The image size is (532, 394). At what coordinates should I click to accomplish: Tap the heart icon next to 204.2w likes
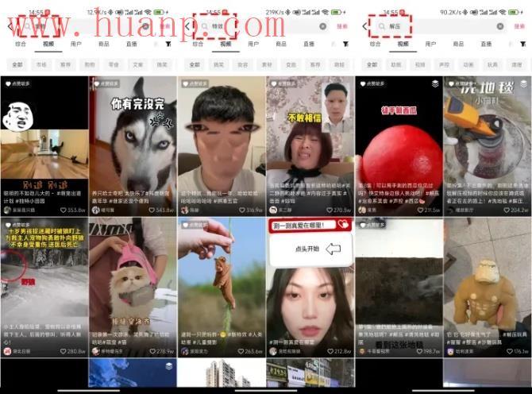point(507,210)
